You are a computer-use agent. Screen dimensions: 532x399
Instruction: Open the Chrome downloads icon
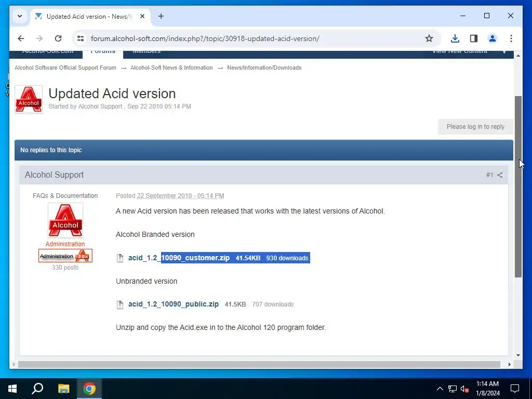pos(455,38)
